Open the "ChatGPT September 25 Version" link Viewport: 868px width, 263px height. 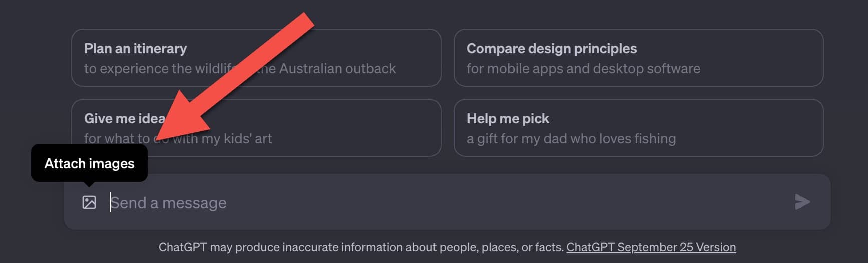[651, 247]
